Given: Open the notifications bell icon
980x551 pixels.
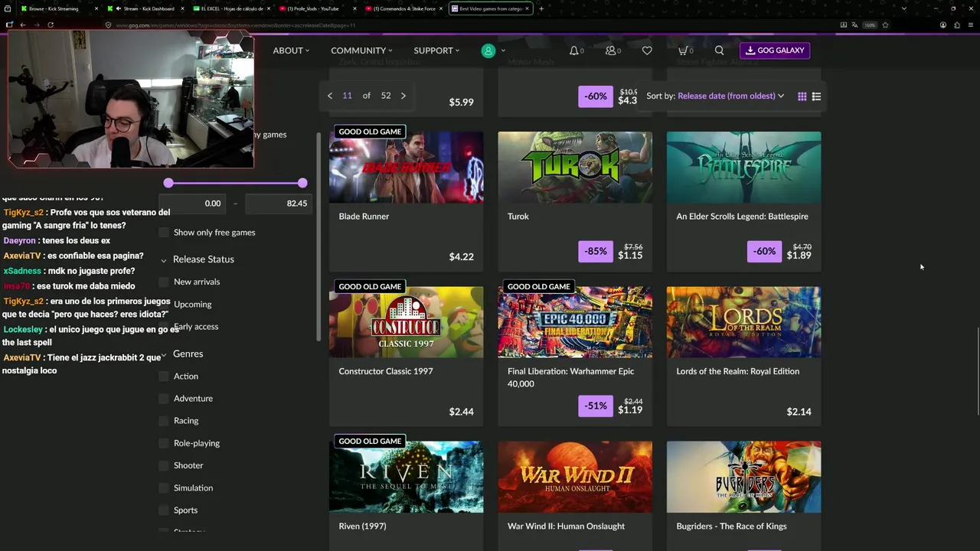Looking at the screenshot, I should [574, 51].
